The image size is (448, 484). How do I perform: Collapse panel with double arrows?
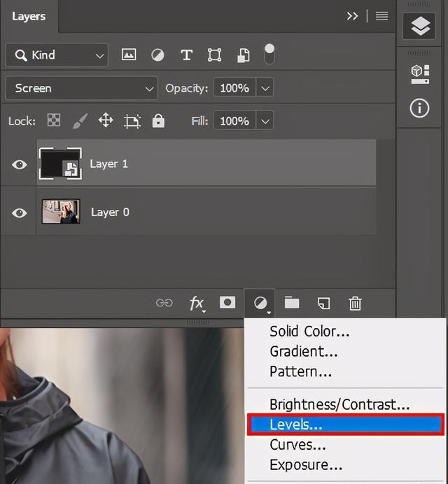point(352,16)
